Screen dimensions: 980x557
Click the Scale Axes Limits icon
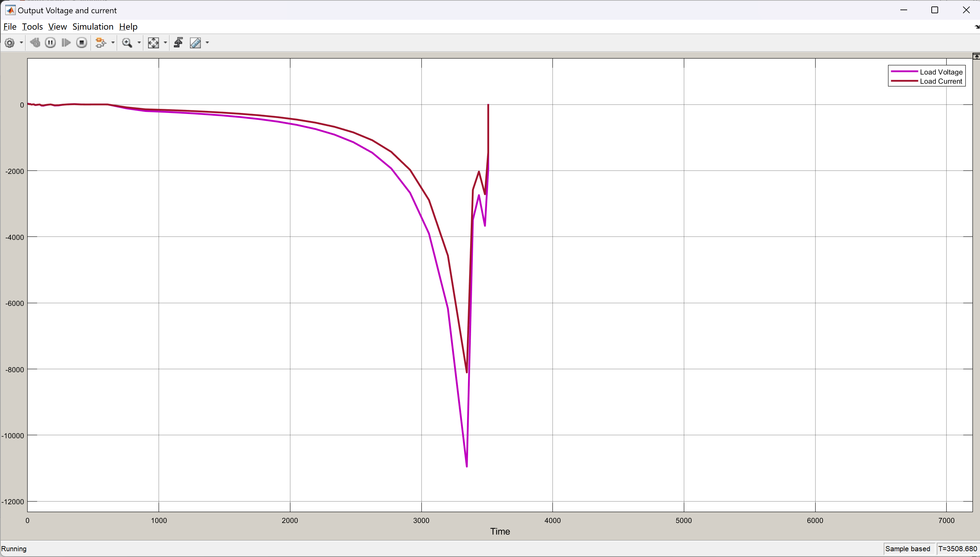pyautogui.click(x=154, y=43)
